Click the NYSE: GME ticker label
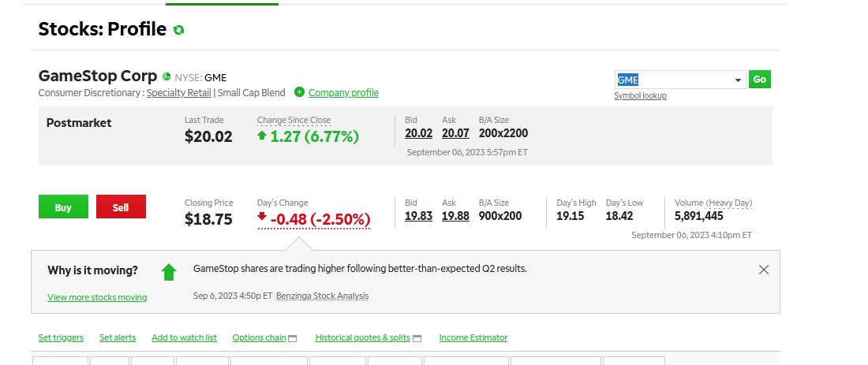This screenshot has height=365, width=868. pyautogui.click(x=201, y=78)
